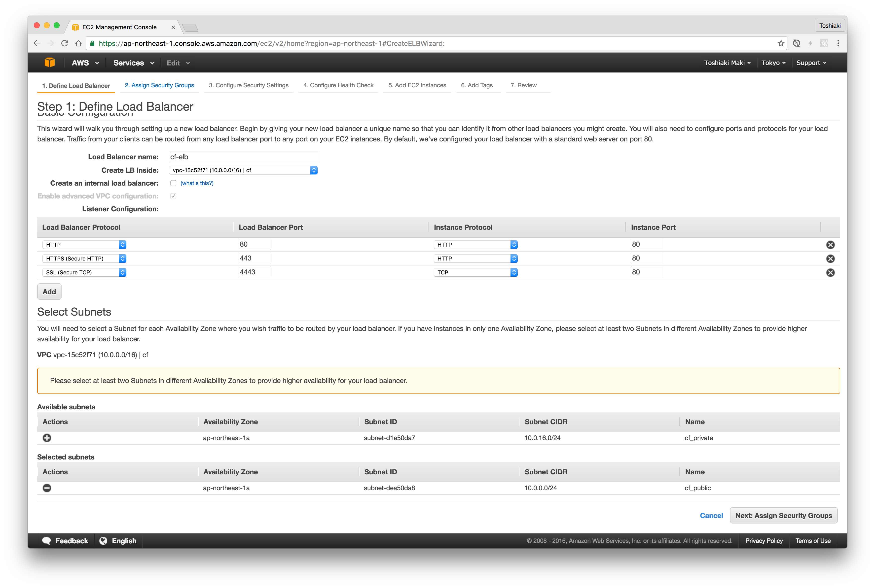
Task: Expand the Edit menu
Action: pos(178,63)
